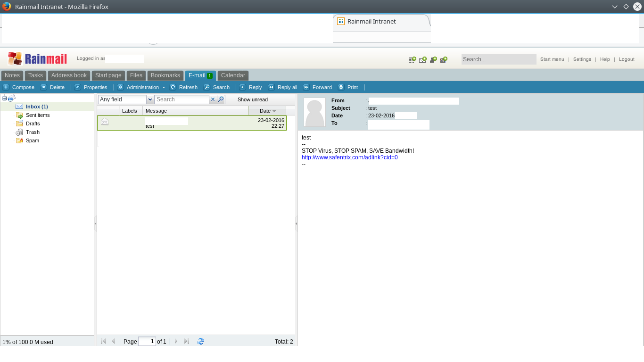Screen dimensions: 644x362
Task: Go to the first page of messages
Action: pyautogui.click(x=103, y=341)
